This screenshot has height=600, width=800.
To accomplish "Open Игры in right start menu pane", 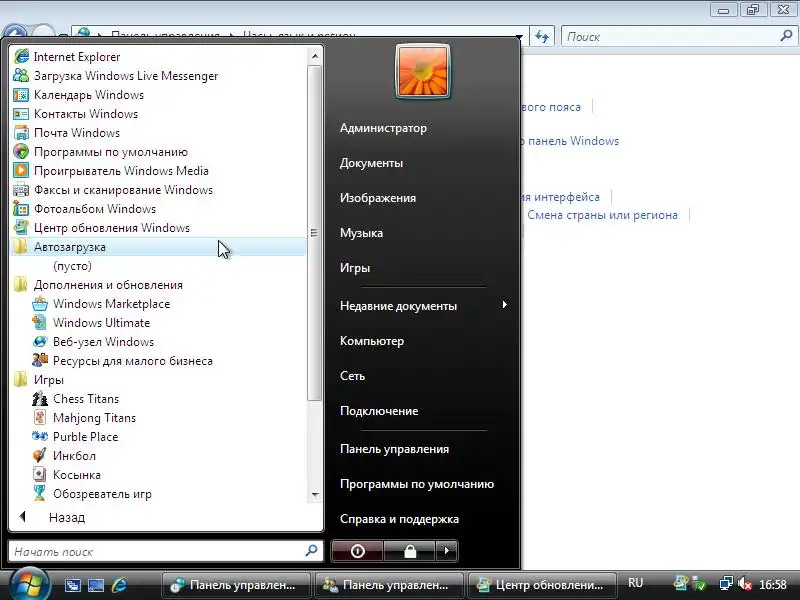I will pos(355,267).
